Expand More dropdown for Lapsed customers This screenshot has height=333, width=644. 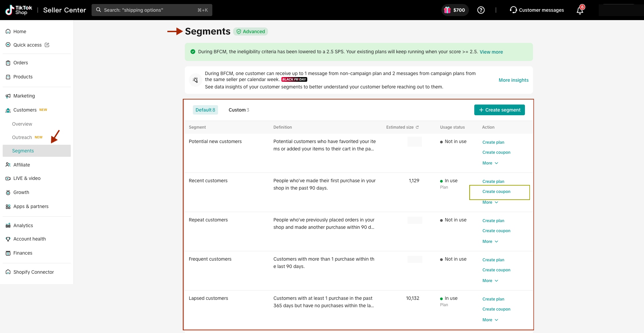490,320
